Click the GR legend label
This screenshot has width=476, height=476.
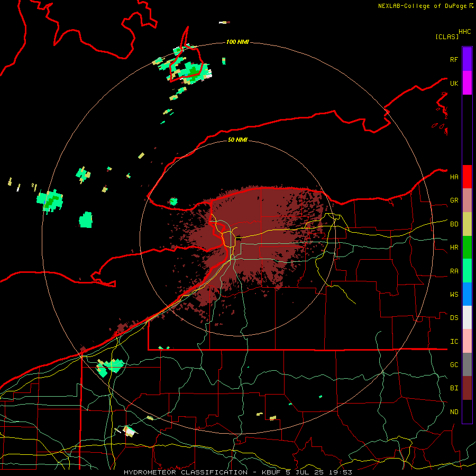pyautogui.click(x=454, y=200)
